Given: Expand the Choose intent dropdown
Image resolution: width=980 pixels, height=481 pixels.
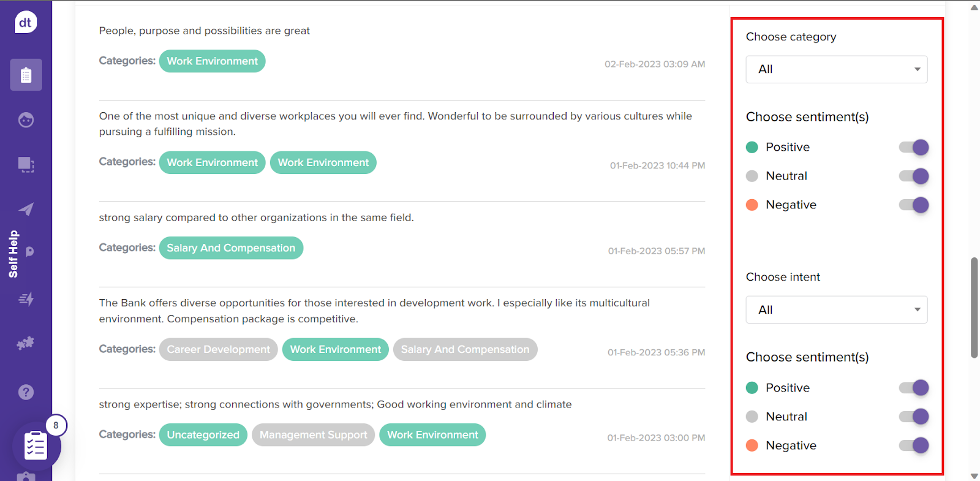Looking at the screenshot, I should [x=836, y=310].
